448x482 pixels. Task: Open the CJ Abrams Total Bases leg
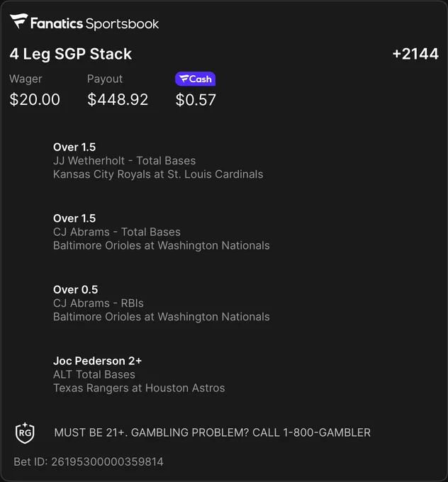coord(162,232)
